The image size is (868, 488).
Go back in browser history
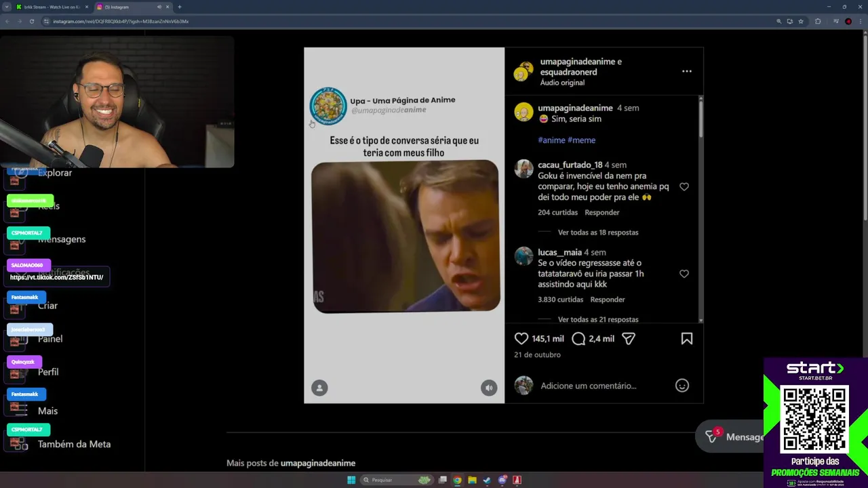coord(7,21)
